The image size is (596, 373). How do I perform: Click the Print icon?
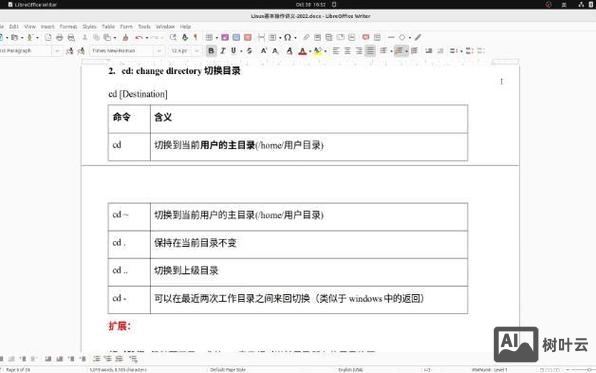click(x=59, y=37)
